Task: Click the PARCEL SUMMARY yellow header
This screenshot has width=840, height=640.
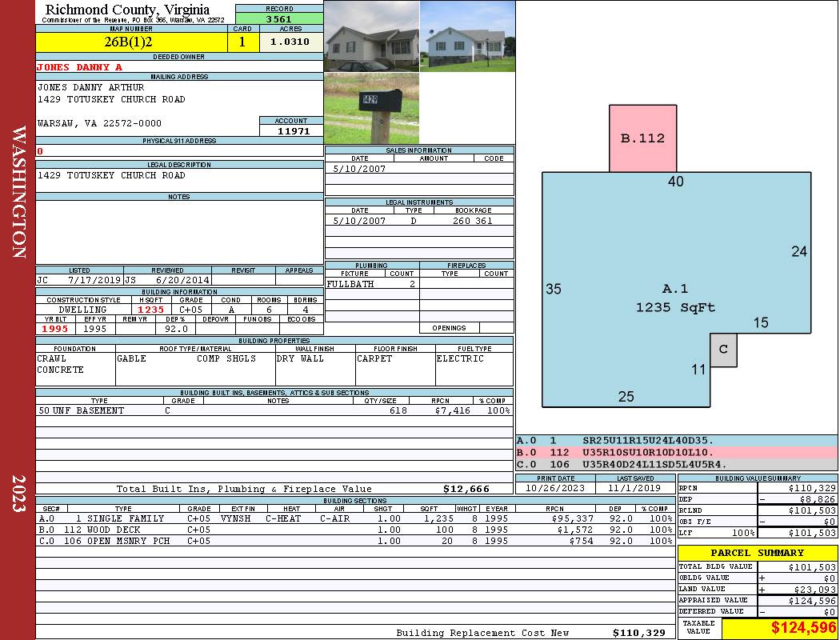Action: click(758, 553)
